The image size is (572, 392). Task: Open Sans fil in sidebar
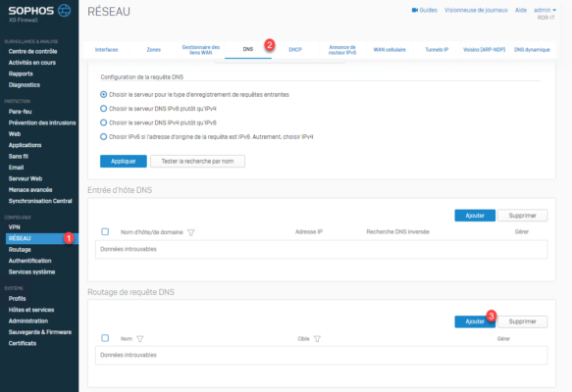[x=19, y=156]
